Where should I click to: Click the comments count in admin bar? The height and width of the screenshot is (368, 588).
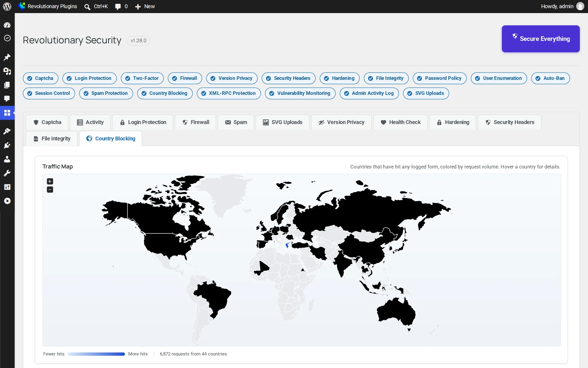(x=121, y=6)
